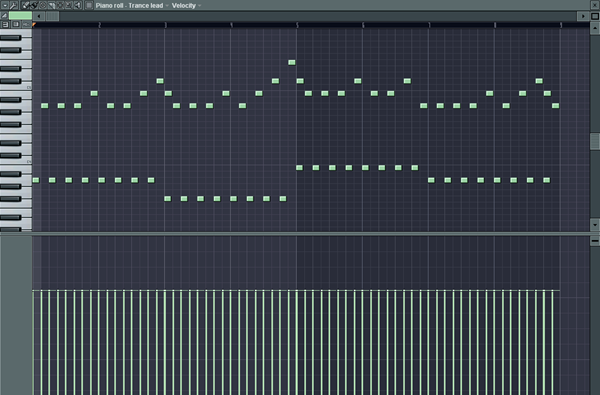The image size is (600, 395).
Task: Collapse the velocity editor with minus button
Action: coord(595,241)
